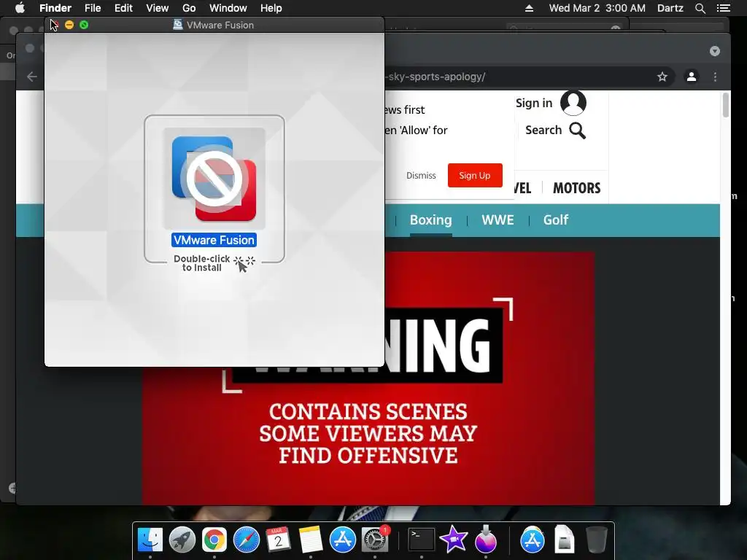747x560 pixels.
Task: Open the Dartz user menu
Action: tap(670, 8)
